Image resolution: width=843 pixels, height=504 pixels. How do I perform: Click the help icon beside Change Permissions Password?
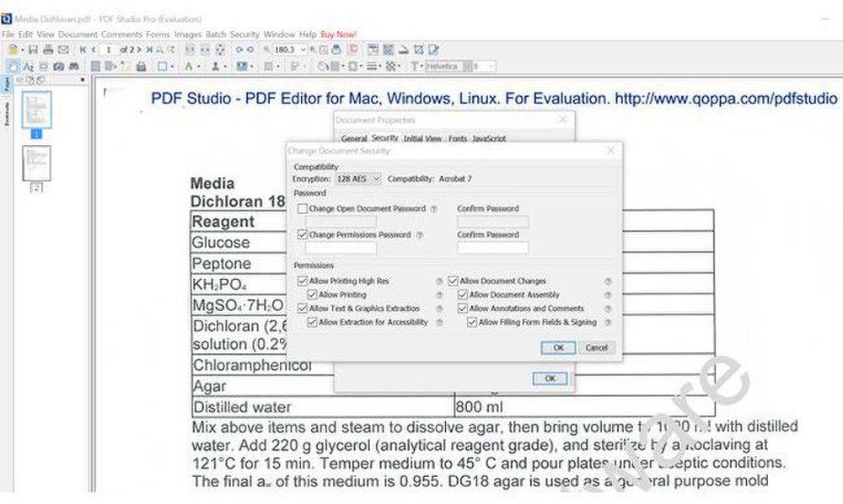click(x=420, y=235)
